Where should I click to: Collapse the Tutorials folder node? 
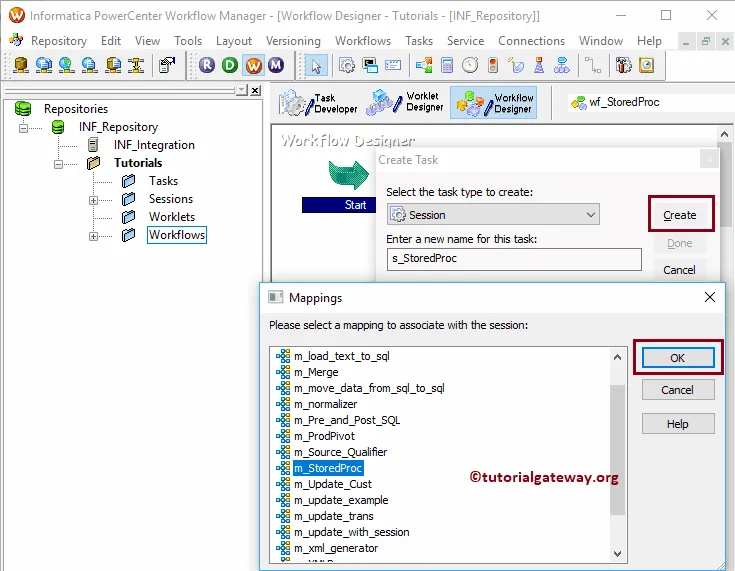click(58, 164)
